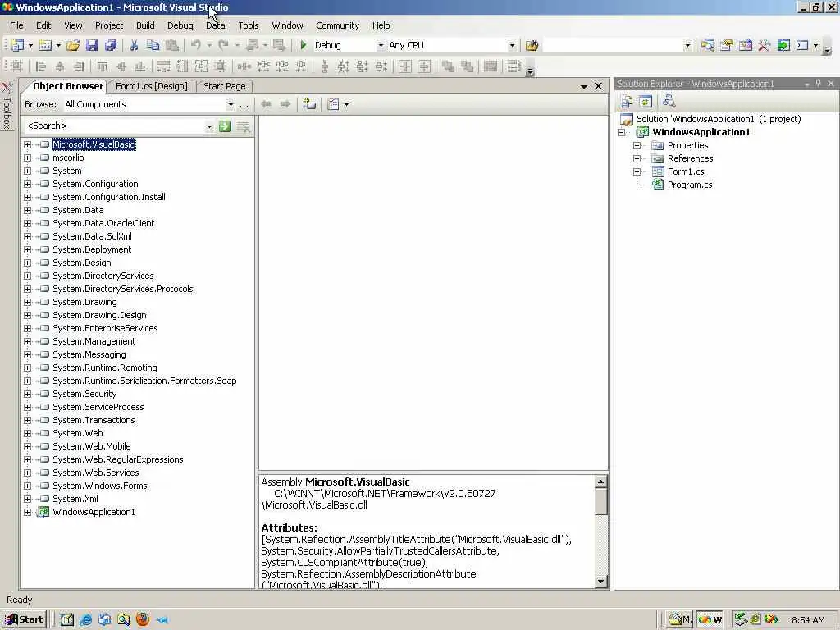Click the Windows Start button

pos(24,620)
